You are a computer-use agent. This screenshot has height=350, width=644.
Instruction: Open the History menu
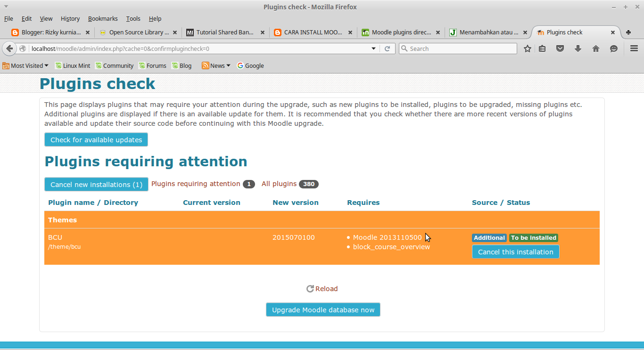click(70, 19)
